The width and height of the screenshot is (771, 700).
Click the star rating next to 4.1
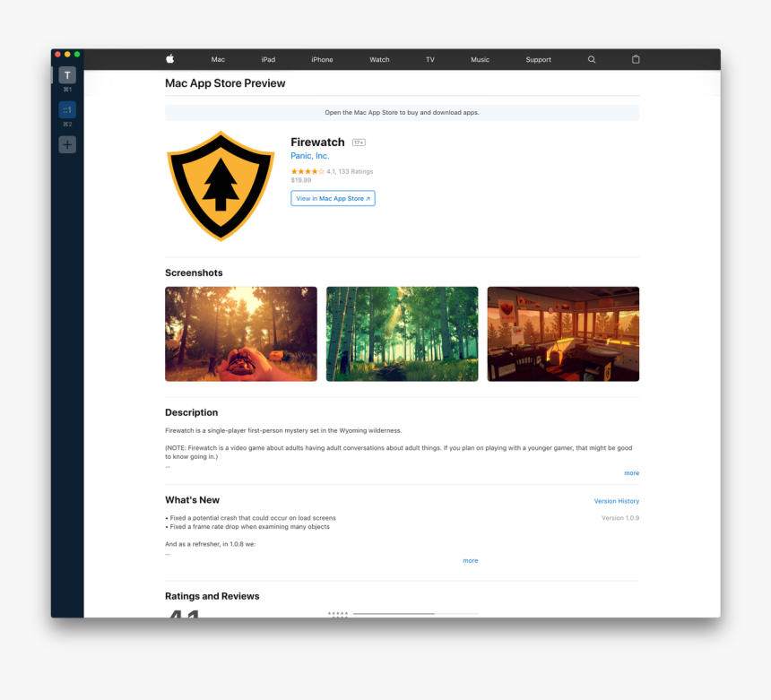click(x=308, y=171)
